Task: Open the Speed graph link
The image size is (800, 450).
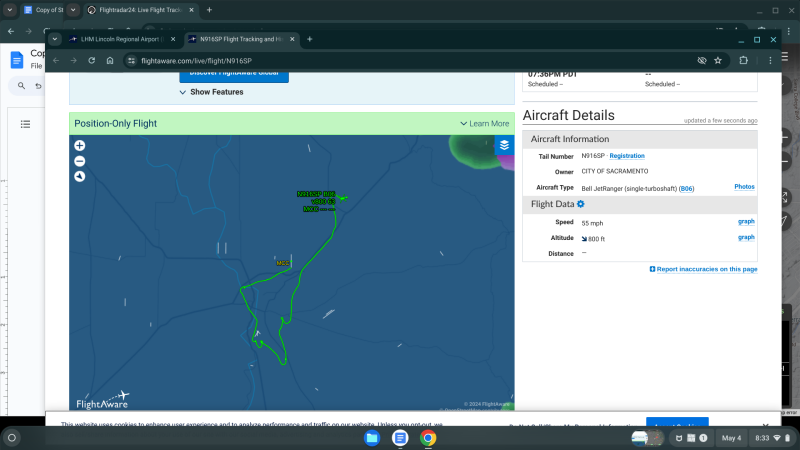Action: pos(746,221)
